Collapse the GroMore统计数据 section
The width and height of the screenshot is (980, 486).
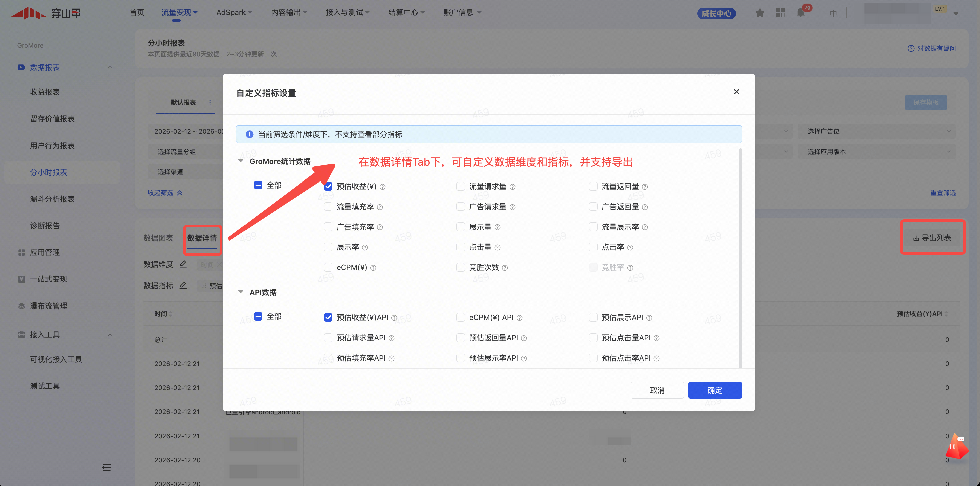[x=241, y=161]
